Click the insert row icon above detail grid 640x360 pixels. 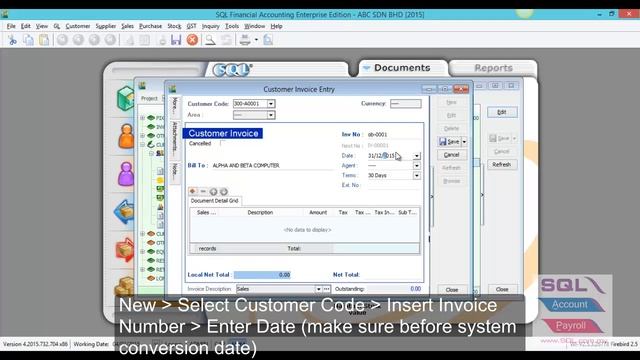pos(193,191)
